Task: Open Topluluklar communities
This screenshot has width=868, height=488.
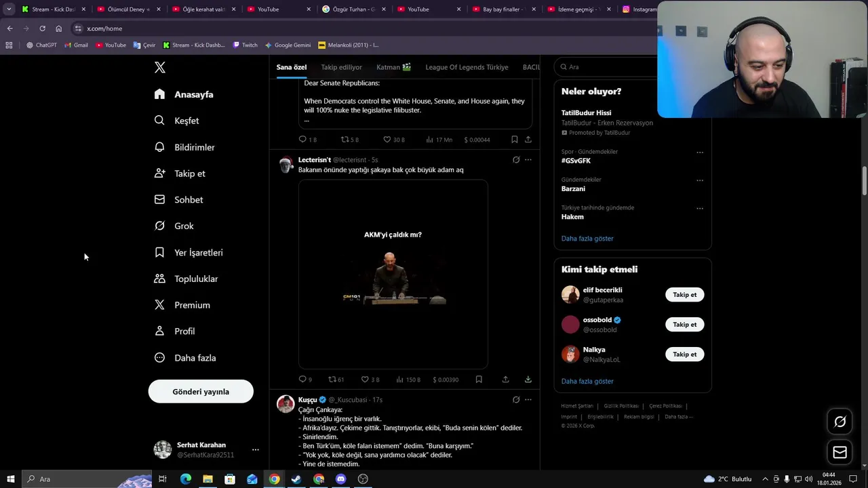Action: [186, 279]
